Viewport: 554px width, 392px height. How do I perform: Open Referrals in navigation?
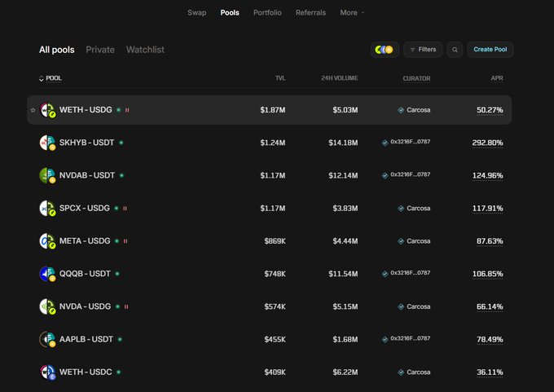pyautogui.click(x=310, y=13)
